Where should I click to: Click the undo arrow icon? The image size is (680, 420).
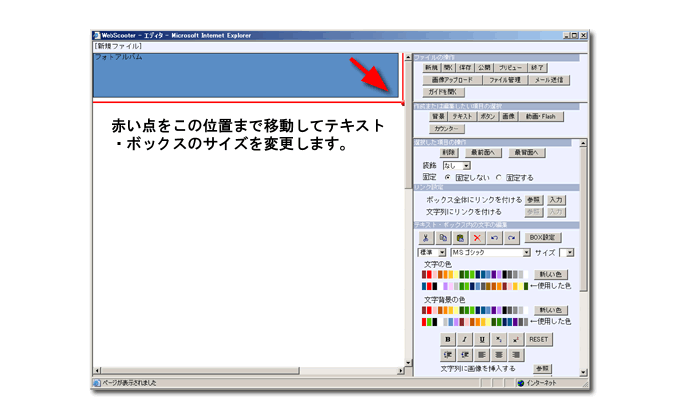pyautogui.click(x=494, y=238)
